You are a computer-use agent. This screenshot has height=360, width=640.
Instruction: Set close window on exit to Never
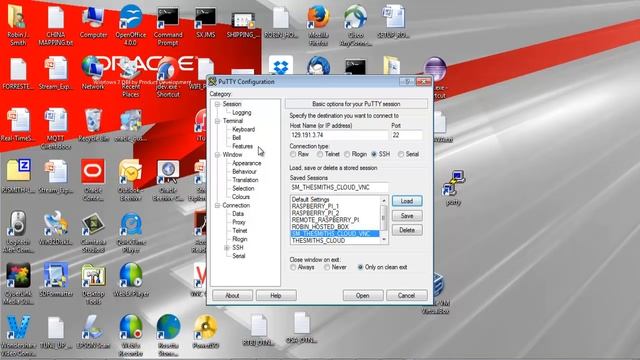coord(327,267)
